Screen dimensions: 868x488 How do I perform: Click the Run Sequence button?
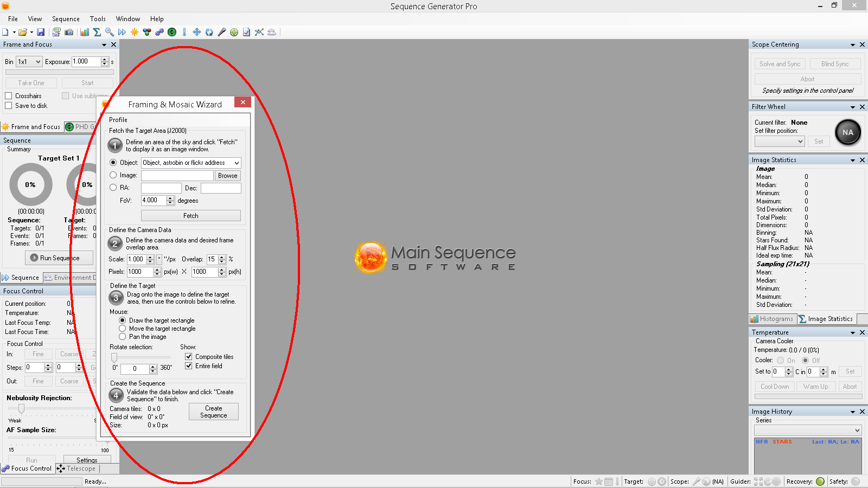click(x=59, y=258)
